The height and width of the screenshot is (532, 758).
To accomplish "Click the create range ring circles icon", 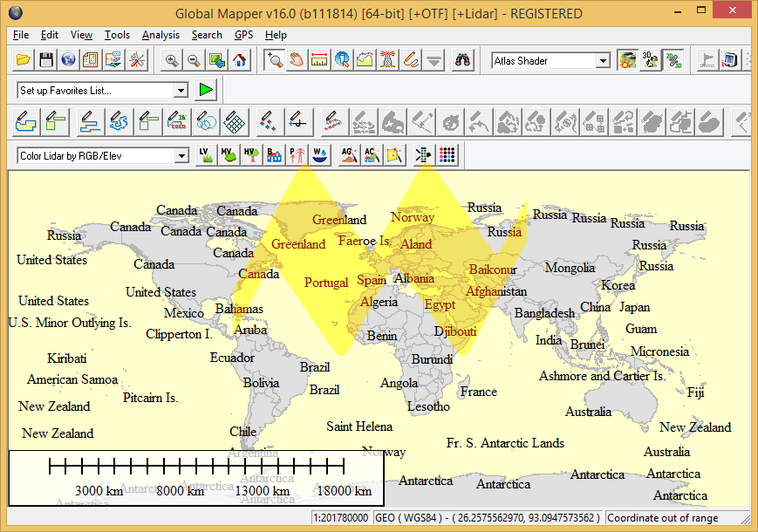I will 207,121.
